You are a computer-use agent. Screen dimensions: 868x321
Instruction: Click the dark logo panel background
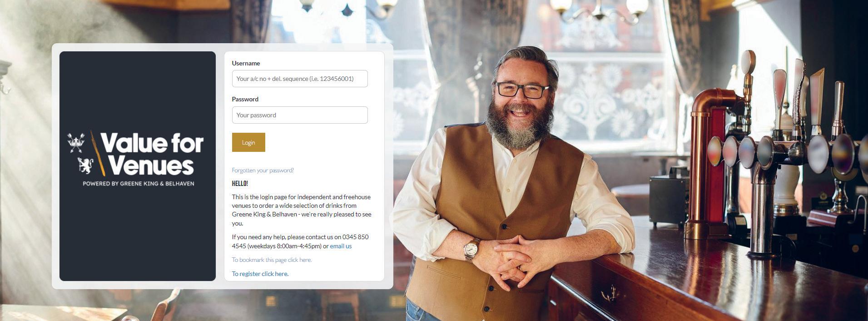coord(138,236)
